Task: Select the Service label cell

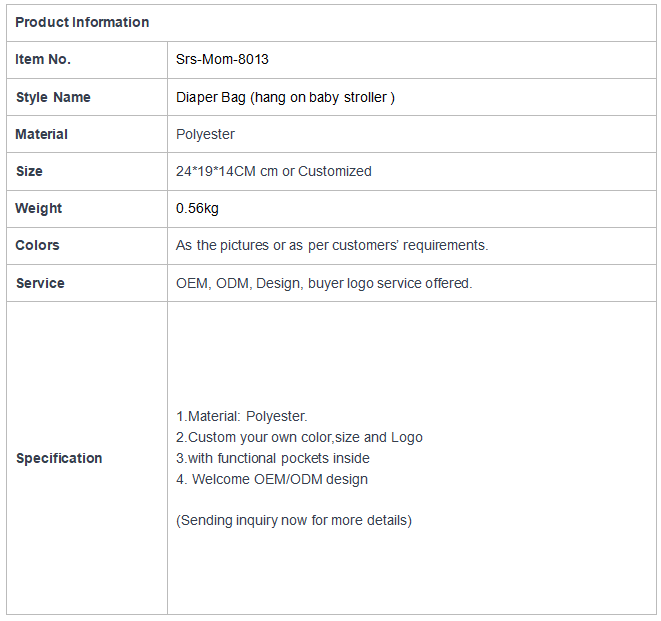Action: point(87,283)
